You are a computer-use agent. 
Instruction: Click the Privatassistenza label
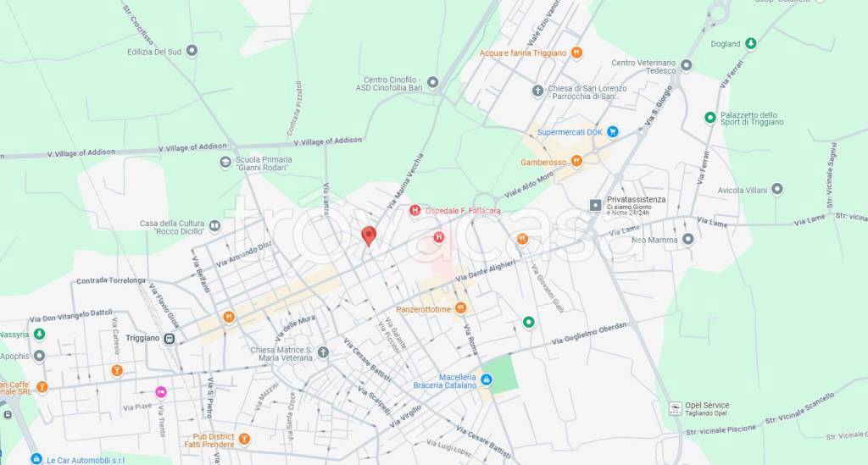point(636,200)
